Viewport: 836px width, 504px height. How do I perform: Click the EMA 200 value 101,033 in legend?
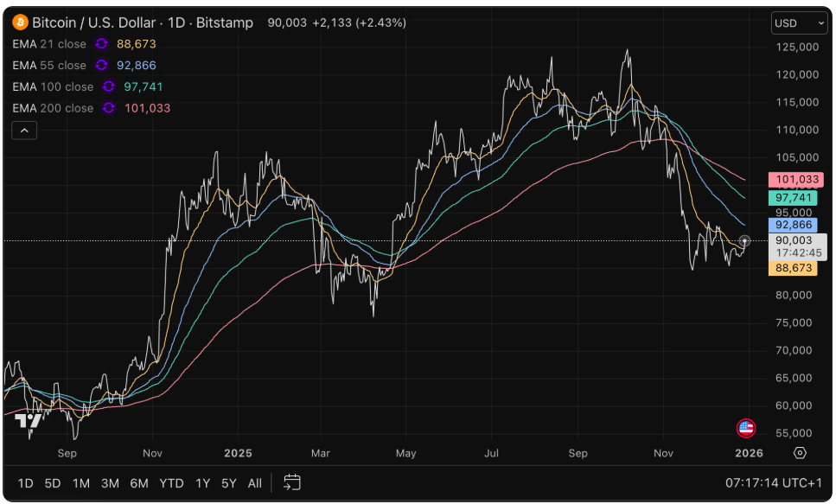147,108
